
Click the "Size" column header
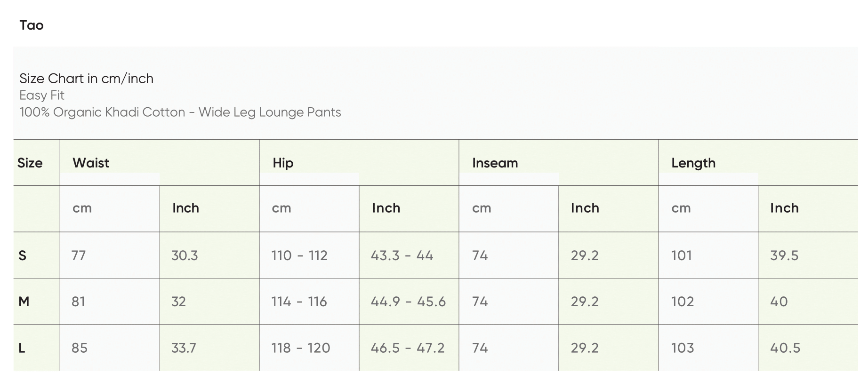30,163
